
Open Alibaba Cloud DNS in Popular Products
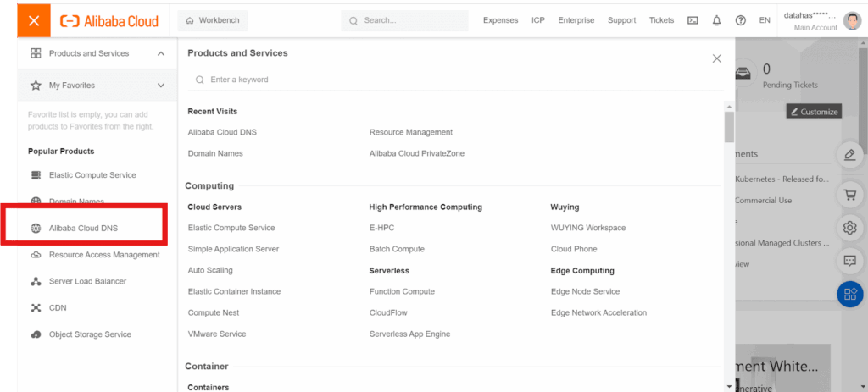click(84, 228)
